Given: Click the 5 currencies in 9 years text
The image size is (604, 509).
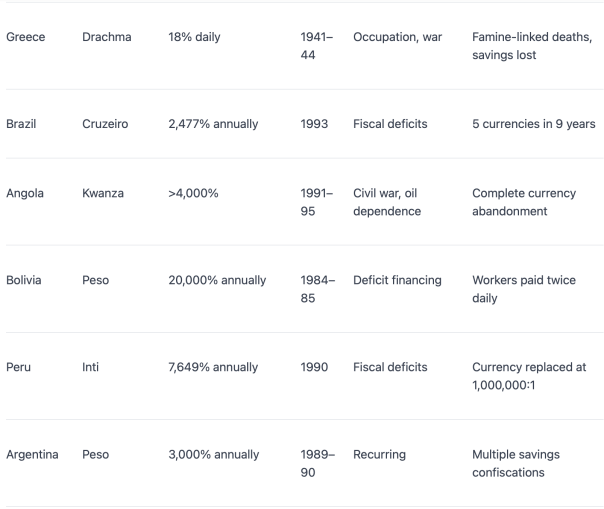Looking at the screenshot, I should click(x=534, y=124).
